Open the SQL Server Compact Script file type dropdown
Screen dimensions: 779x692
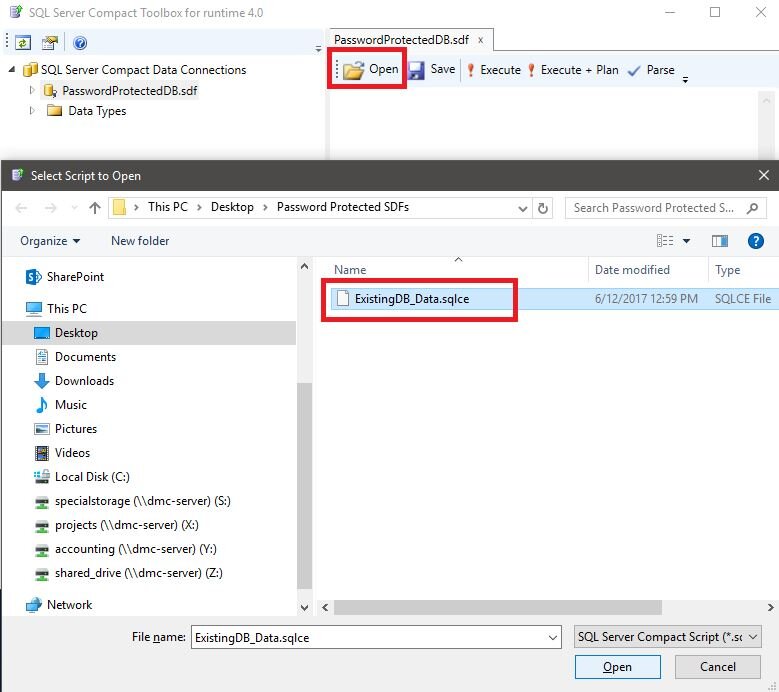point(667,637)
